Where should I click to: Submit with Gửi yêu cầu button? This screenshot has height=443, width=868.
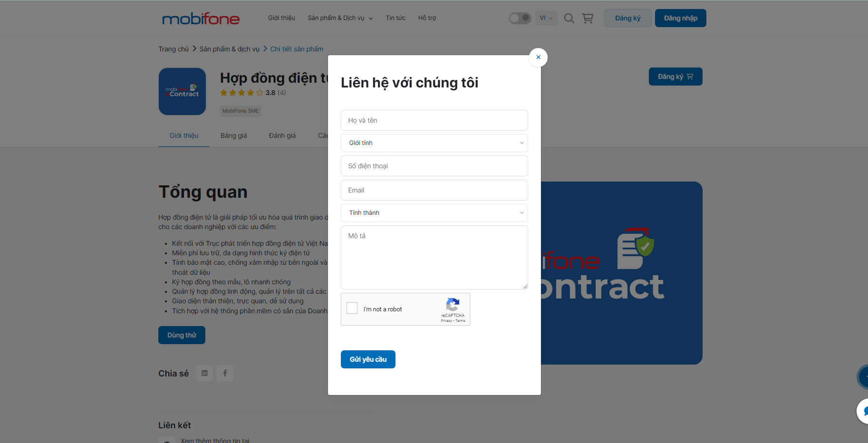click(x=368, y=359)
